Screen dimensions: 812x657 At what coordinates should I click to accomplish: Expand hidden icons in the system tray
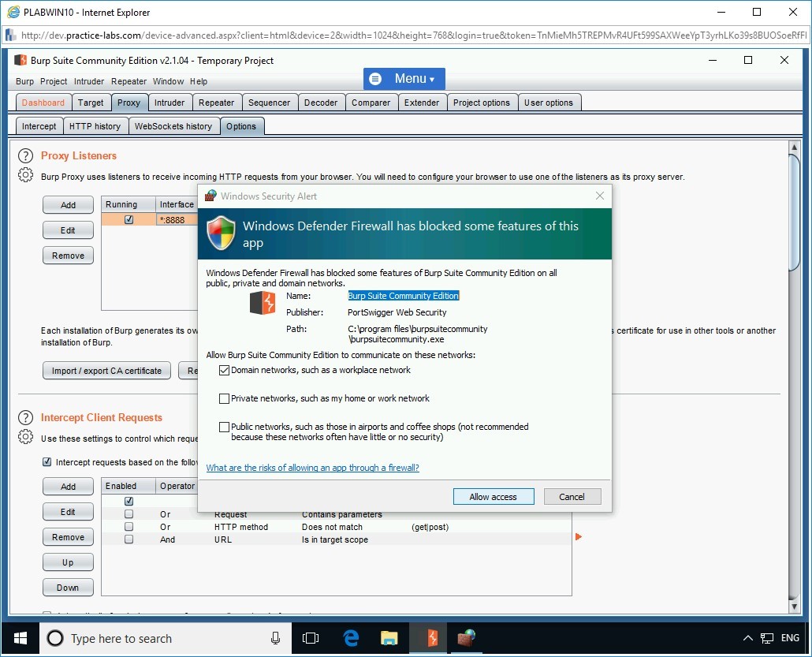tap(747, 638)
